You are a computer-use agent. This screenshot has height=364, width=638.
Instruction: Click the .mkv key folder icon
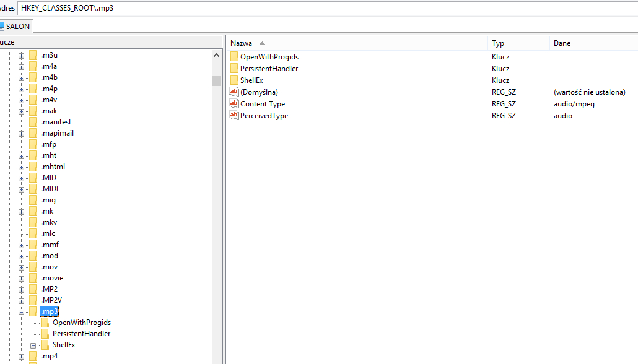click(33, 222)
